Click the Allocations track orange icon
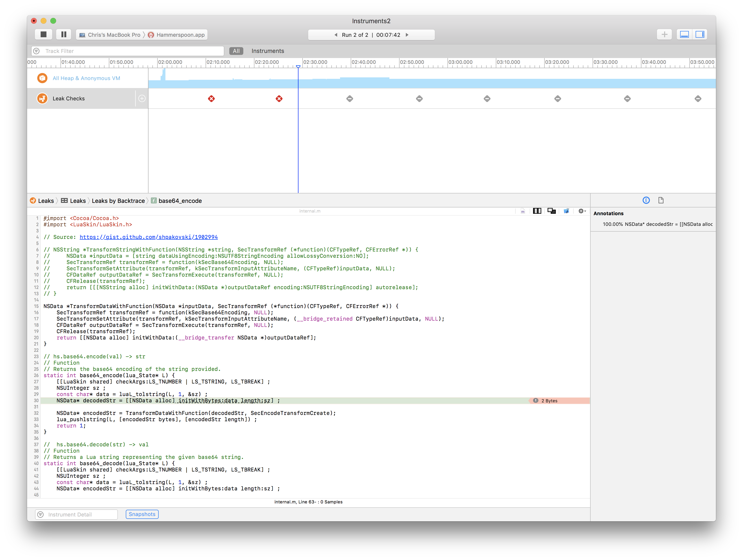This screenshot has height=560, width=743. pyautogui.click(x=42, y=78)
